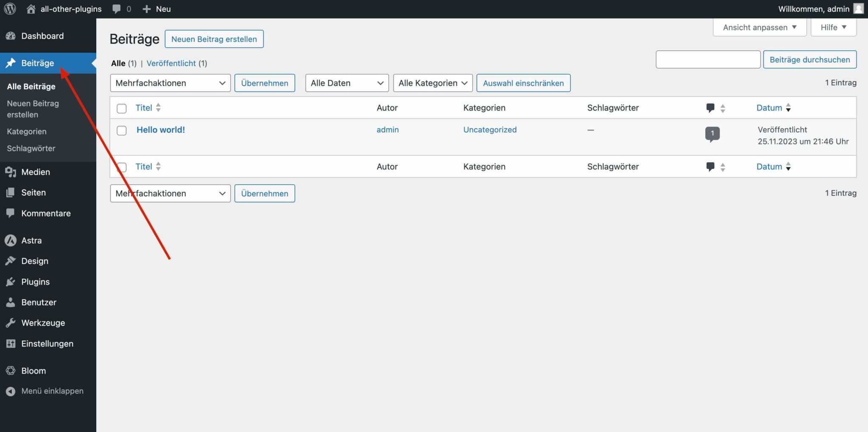This screenshot has height=432, width=868.
Task: Open the Astra theme menu icon
Action: pos(11,240)
